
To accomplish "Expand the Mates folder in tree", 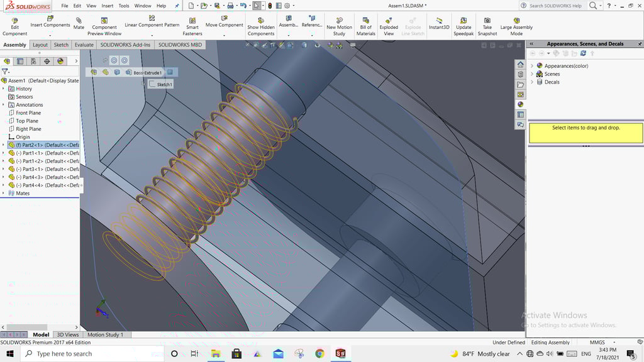I will 3,194.
